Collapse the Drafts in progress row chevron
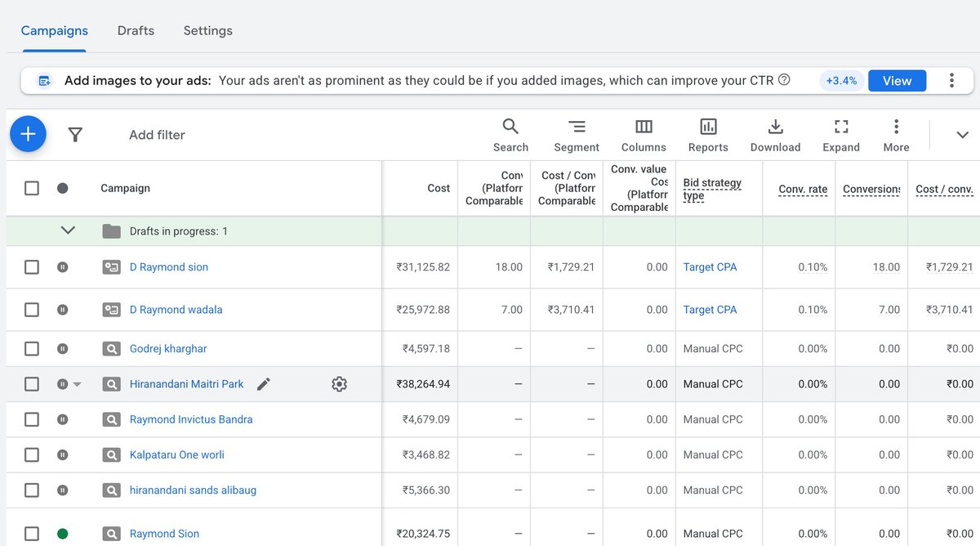This screenshot has height=546, width=980. tap(68, 230)
